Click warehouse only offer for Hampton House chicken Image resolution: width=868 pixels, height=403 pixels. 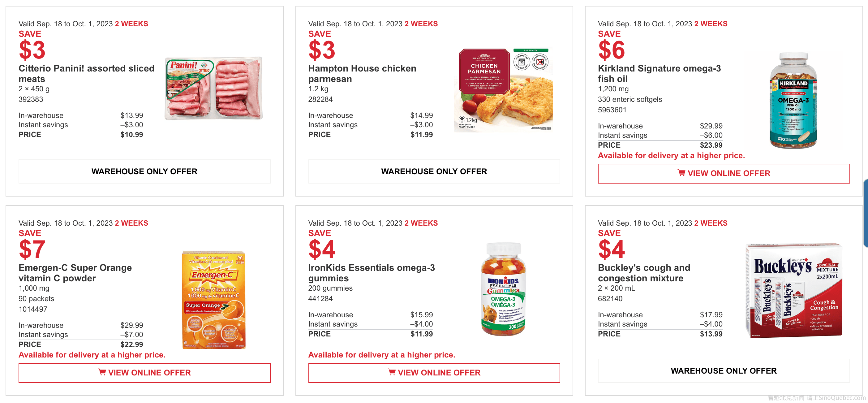[434, 171]
